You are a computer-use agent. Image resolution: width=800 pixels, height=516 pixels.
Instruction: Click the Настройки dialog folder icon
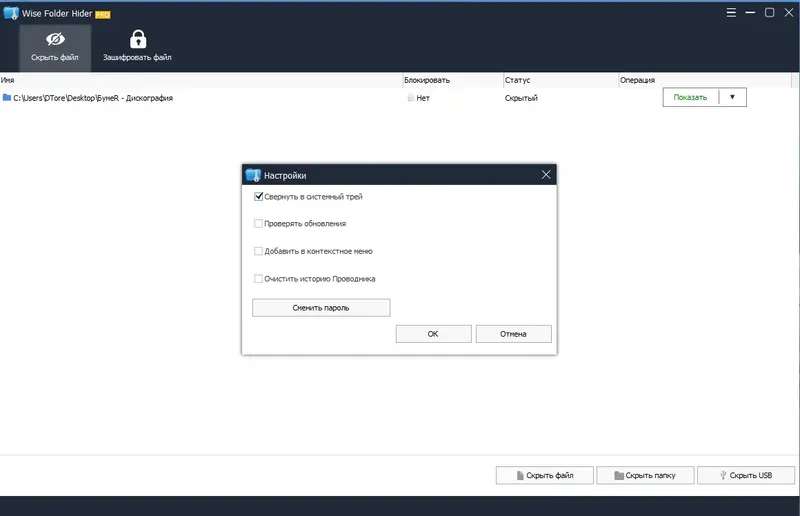(253, 175)
